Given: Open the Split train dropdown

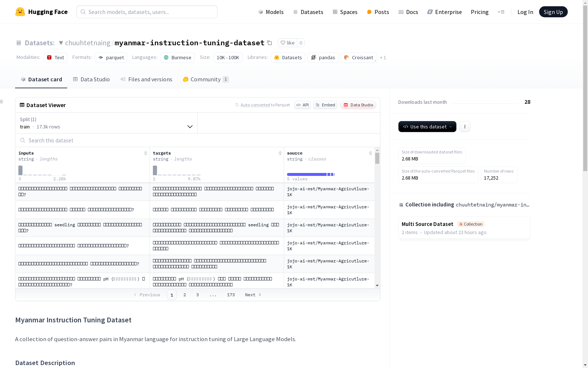Looking at the screenshot, I should pos(106,123).
